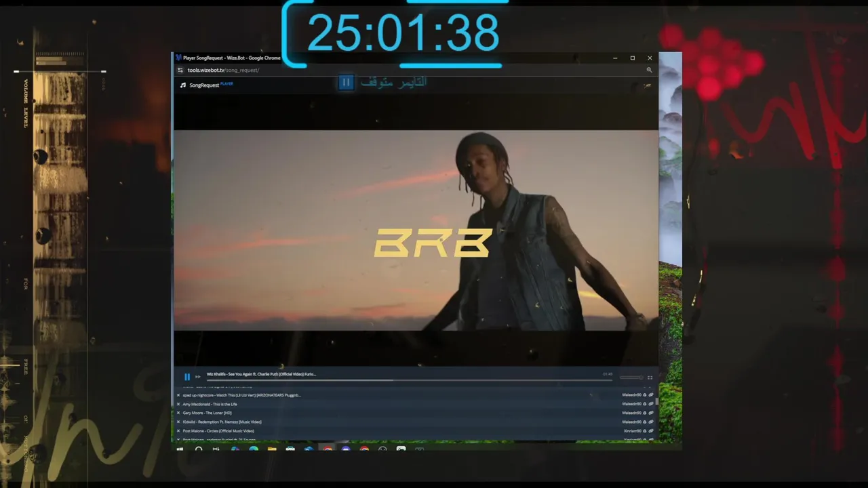This screenshot has height=488, width=868.
Task: Click round user icon in Post Malone - Circles row
Action: coord(645,431)
